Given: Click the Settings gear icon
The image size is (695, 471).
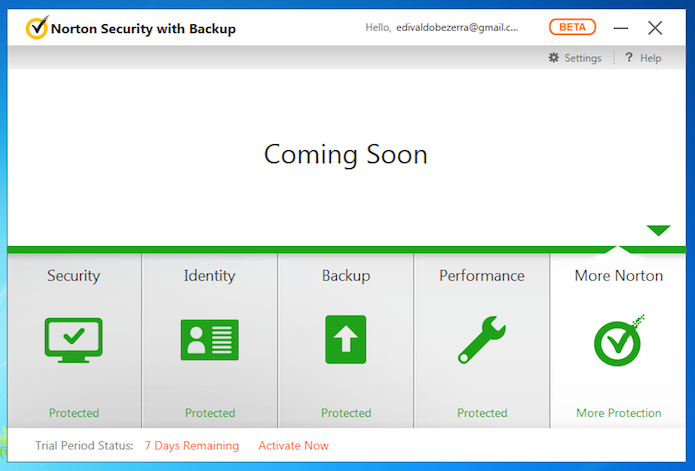Looking at the screenshot, I should [554, 58].
